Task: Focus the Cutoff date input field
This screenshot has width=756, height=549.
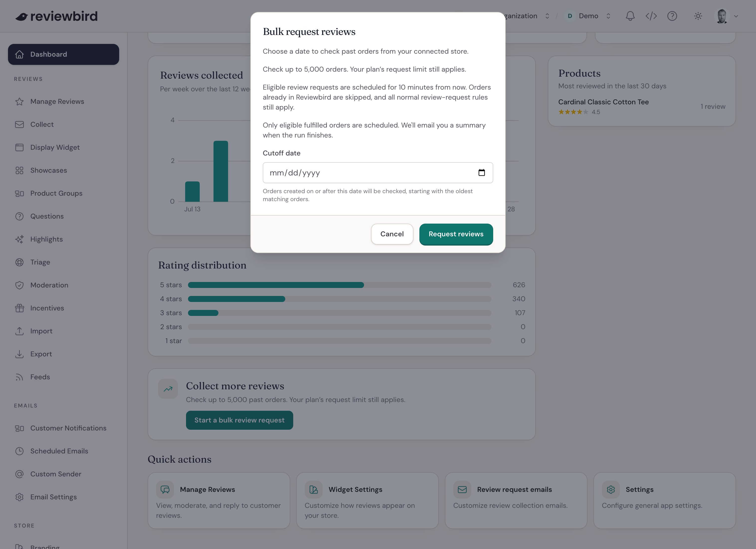Action: point(378,173)
